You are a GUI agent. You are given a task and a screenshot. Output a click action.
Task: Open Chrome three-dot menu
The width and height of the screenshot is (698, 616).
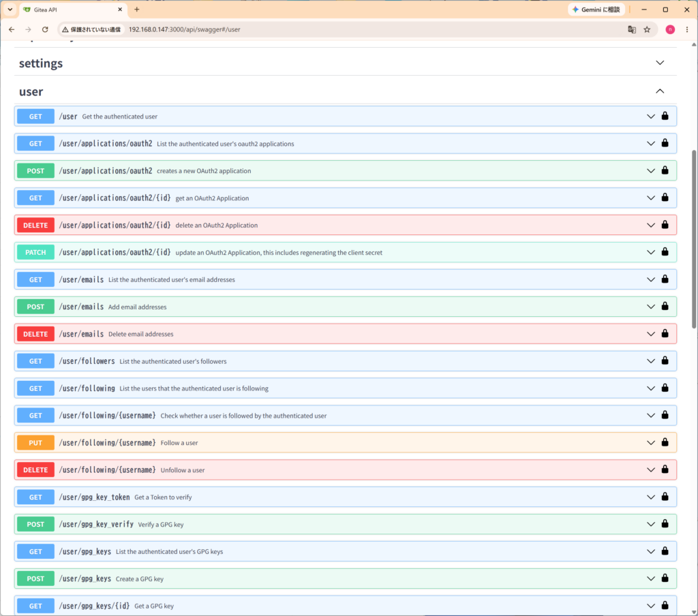687,29
